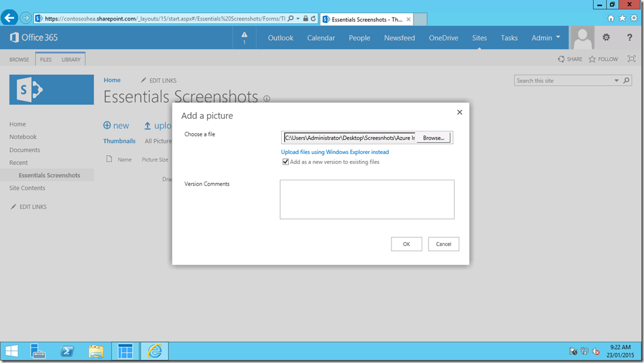This screenshot has height=363, width=644.
Task: Open Help via the question mark icon
Action: click(x=628, y=38)
